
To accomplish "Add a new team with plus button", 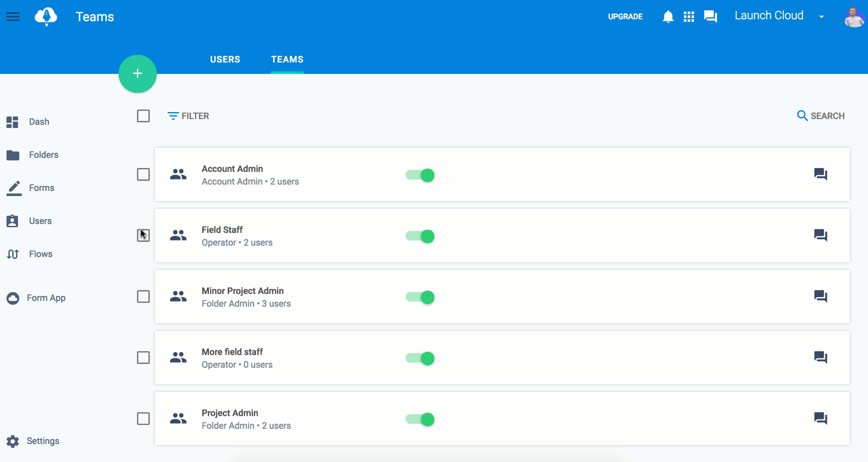I will point(138,74).
